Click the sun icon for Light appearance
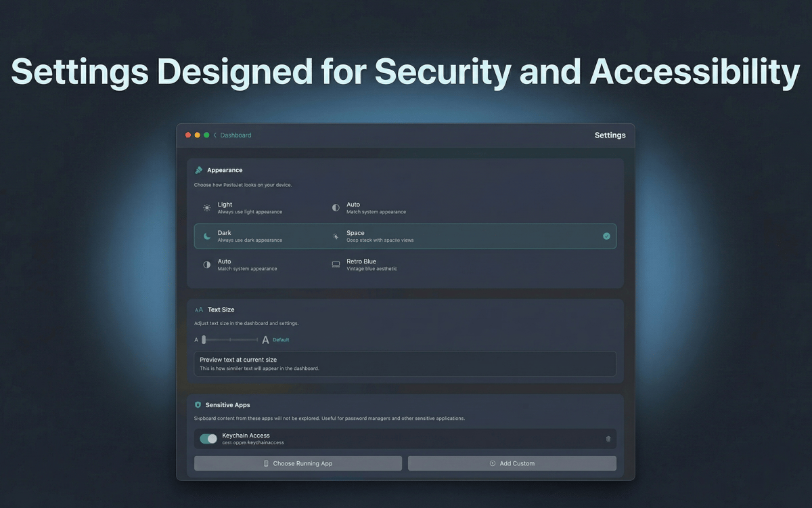Screen dimensions: 812x508 tap(207, 208)
